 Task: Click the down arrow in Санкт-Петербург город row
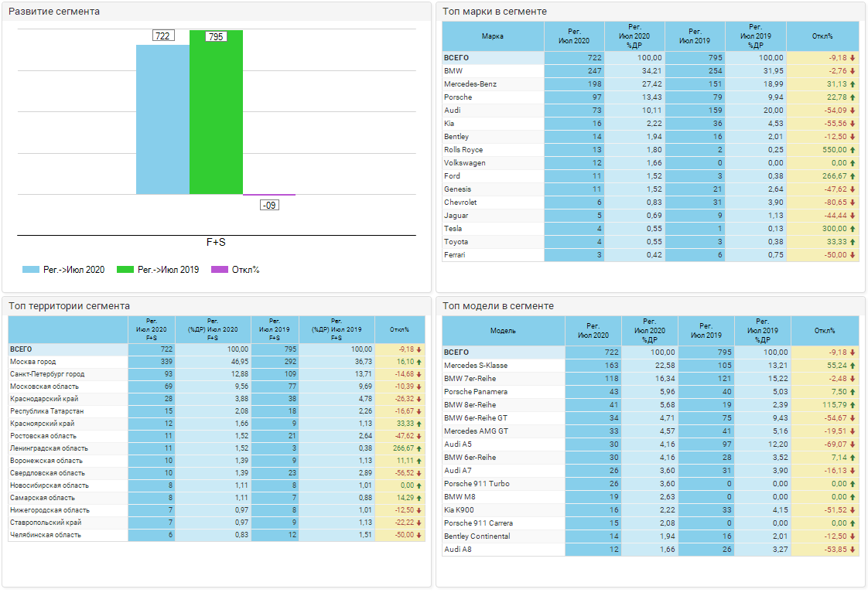[419, 374]
